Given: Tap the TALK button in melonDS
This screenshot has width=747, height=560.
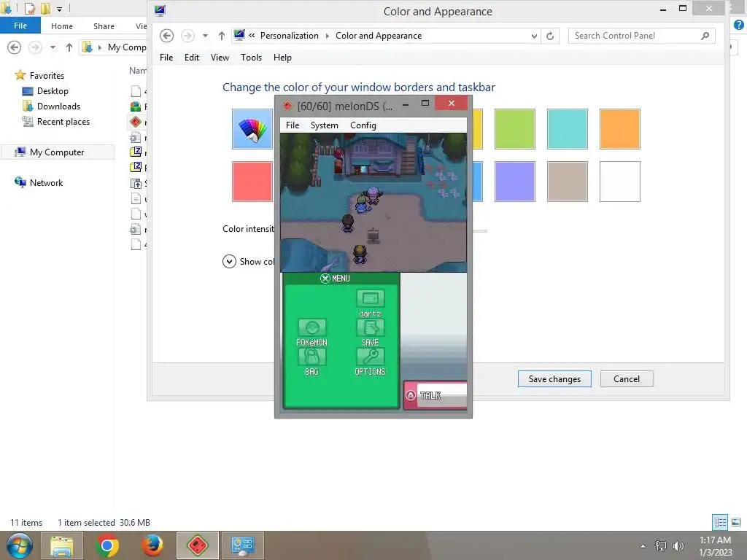Looking at the screenshot, I should 436,395.
